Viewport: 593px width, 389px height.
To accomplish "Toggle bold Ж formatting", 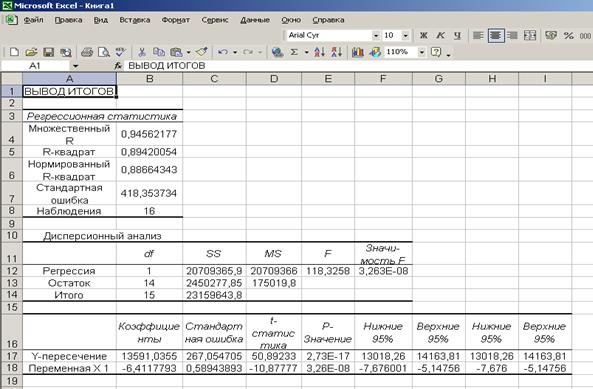I will point(424,36).
